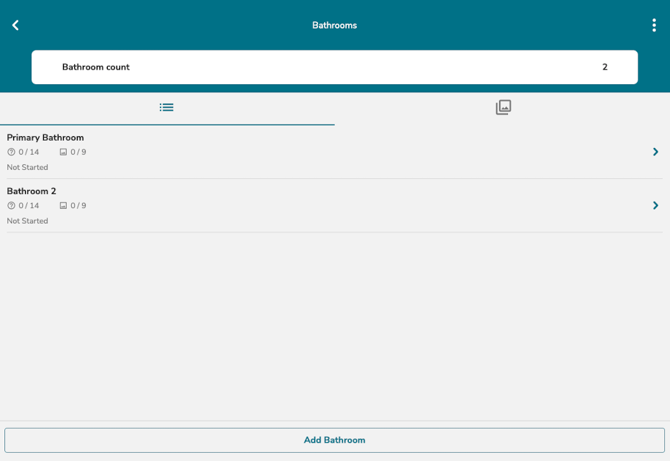Click Bathroom 2 0 / 9 photos text
Viewport: 670px width, 461px height.
(78, 206)
